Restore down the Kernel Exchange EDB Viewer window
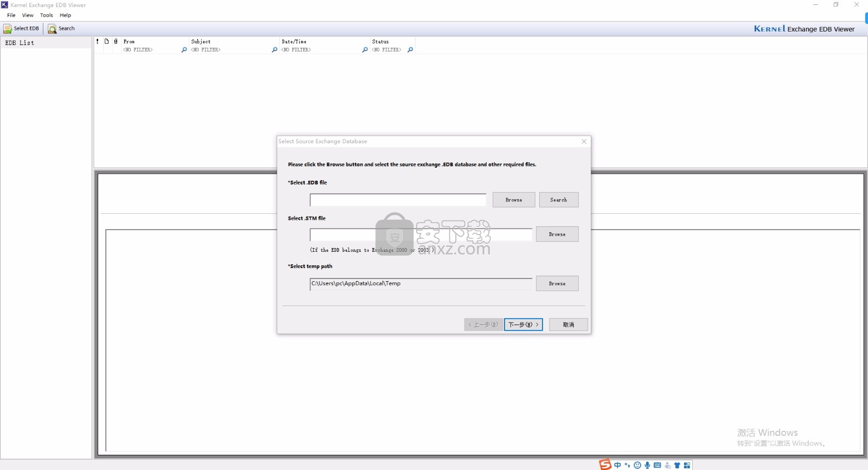The width and height of the screenshot is (868, 470). click(x=836, y=5)
